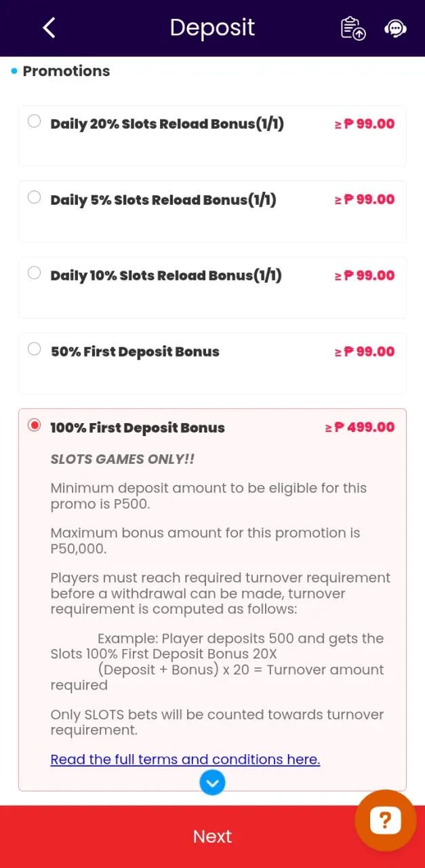The height and width of the screenshot is (868, 425).
Task: Select Daily 20% Slots Reload Bonus radio
Action: (34, 121)
